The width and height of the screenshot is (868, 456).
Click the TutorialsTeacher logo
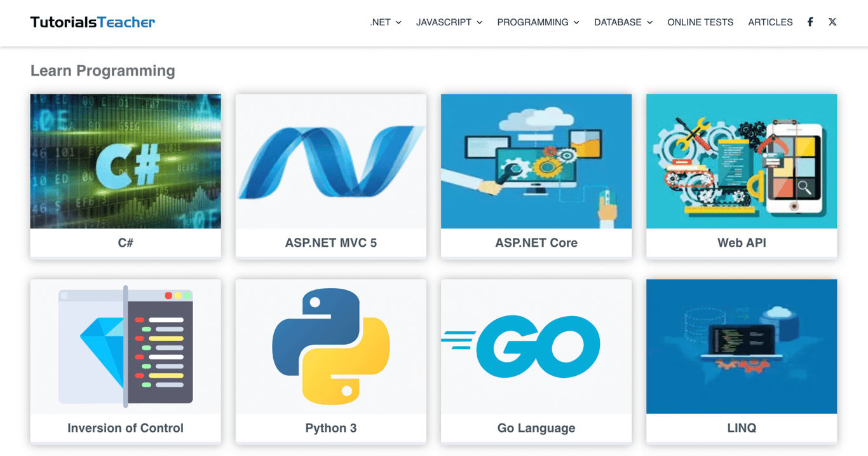(92, 21)
